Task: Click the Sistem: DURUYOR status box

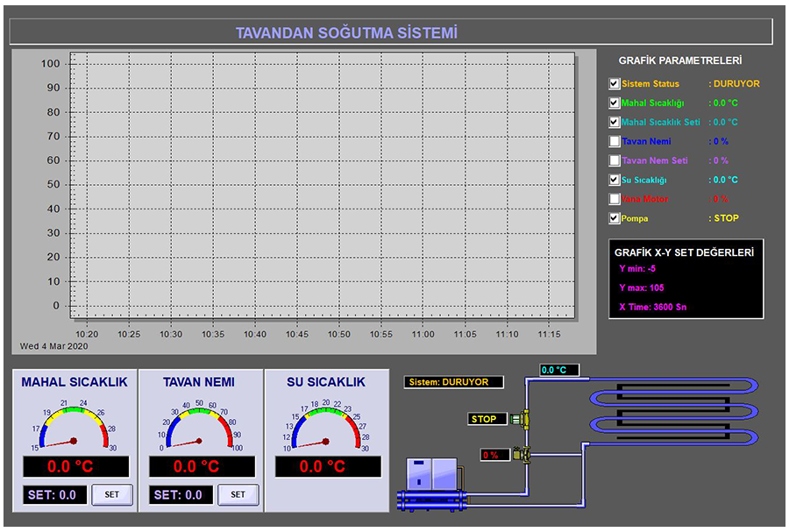Action: 453,382
